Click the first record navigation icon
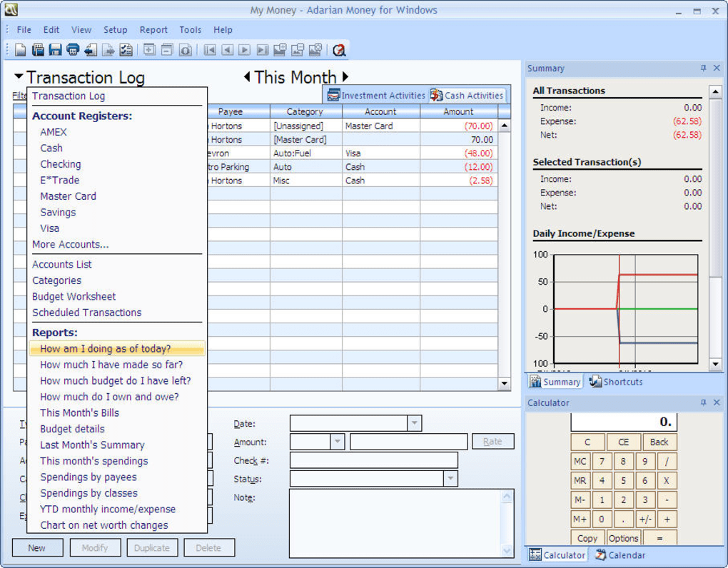728x568 pixels. click(x=210, y=50)
